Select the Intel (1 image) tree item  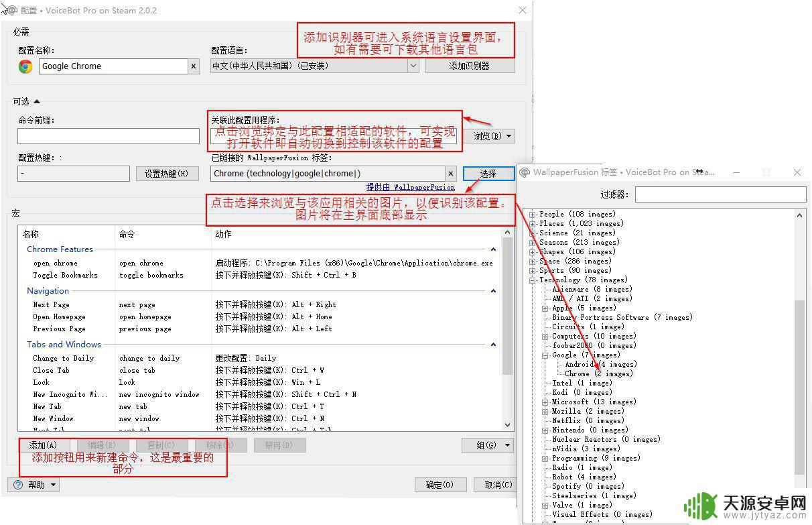(x=582, y=384)
